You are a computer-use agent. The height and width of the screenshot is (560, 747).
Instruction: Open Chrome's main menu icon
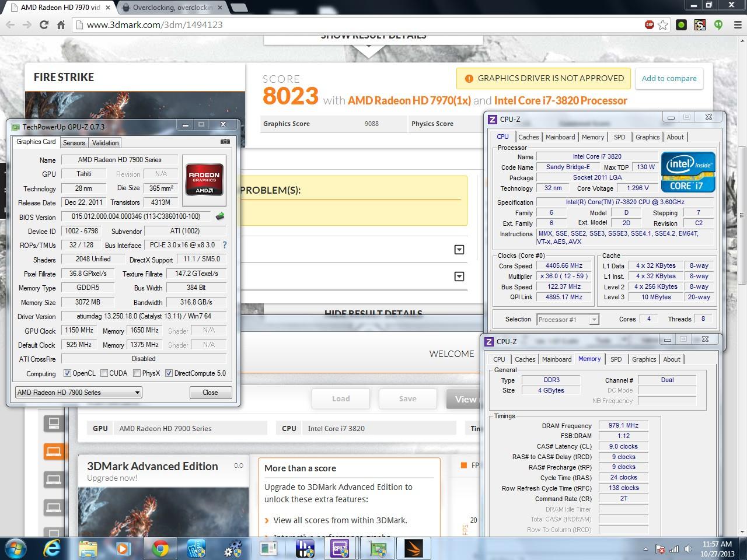[736, 24]
